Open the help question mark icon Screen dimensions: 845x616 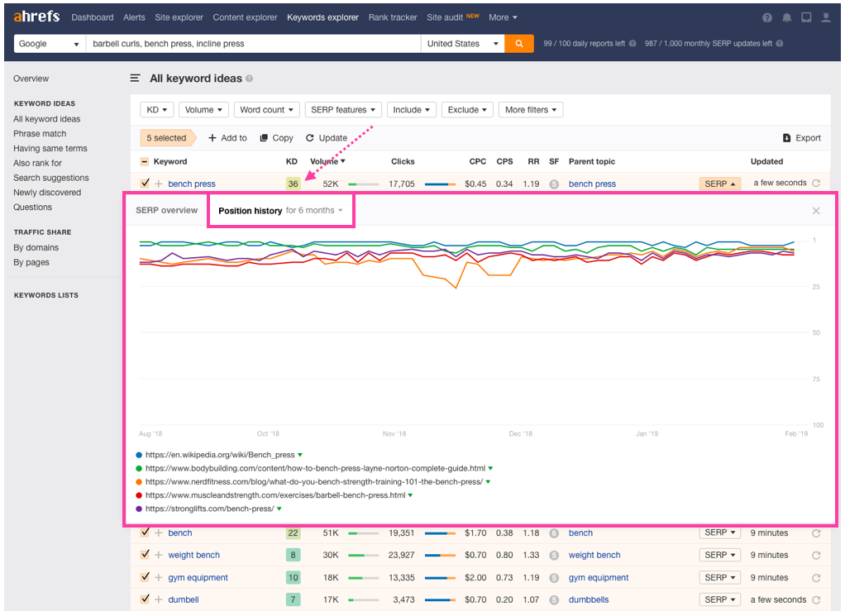pyautogui.click(x=766, y=18)
